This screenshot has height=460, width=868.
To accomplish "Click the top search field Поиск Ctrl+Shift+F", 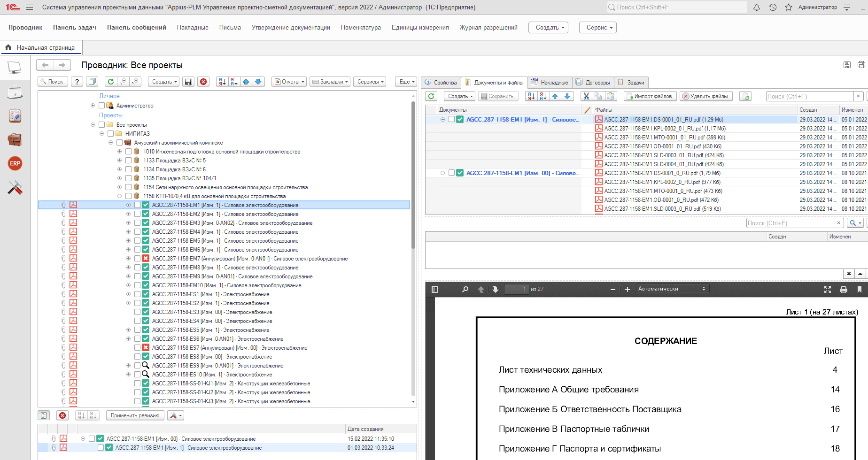I will pyautogui.click(x=677, y=8).
